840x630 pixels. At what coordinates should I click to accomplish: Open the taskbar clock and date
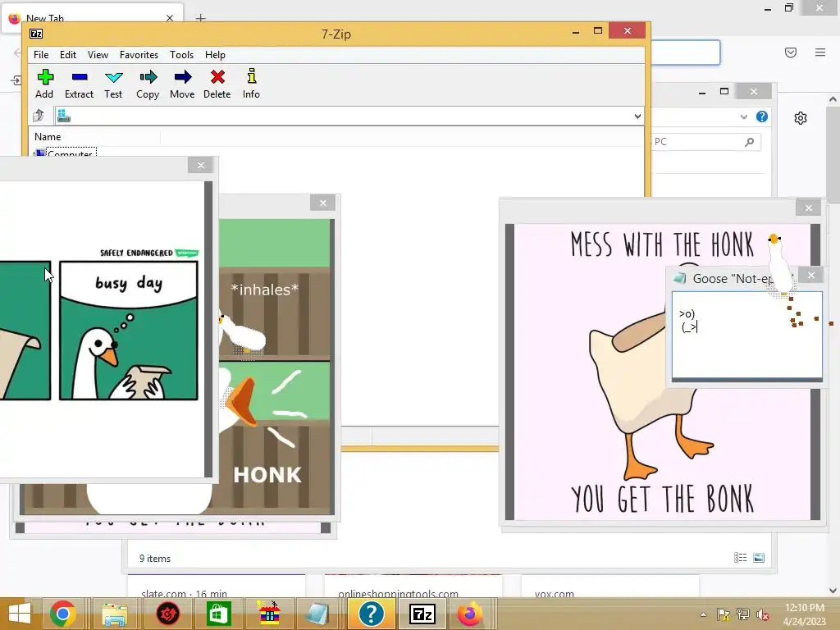[804, 614]
